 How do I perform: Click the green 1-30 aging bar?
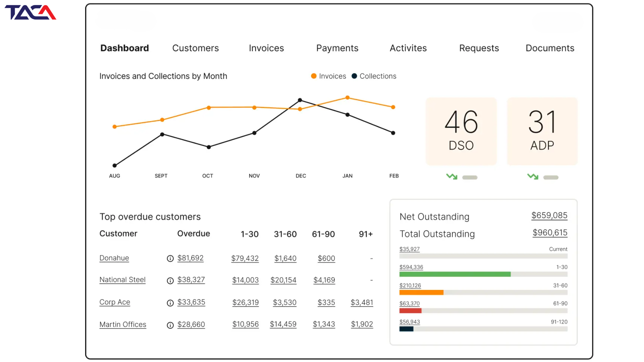pos(455,274)
